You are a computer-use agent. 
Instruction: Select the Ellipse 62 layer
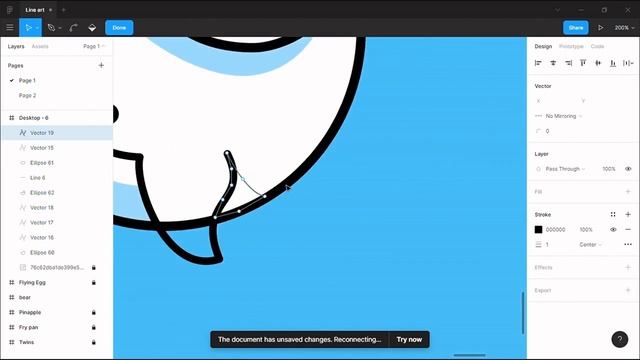56,193
